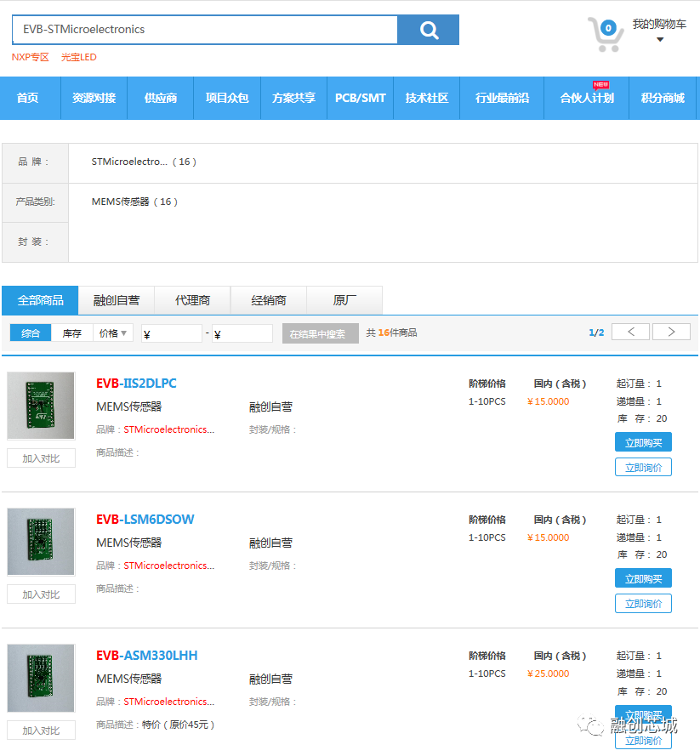Click the 共 16件商品 result count
The height and width of the screenshot is (756, 700).
click(391, 333)
